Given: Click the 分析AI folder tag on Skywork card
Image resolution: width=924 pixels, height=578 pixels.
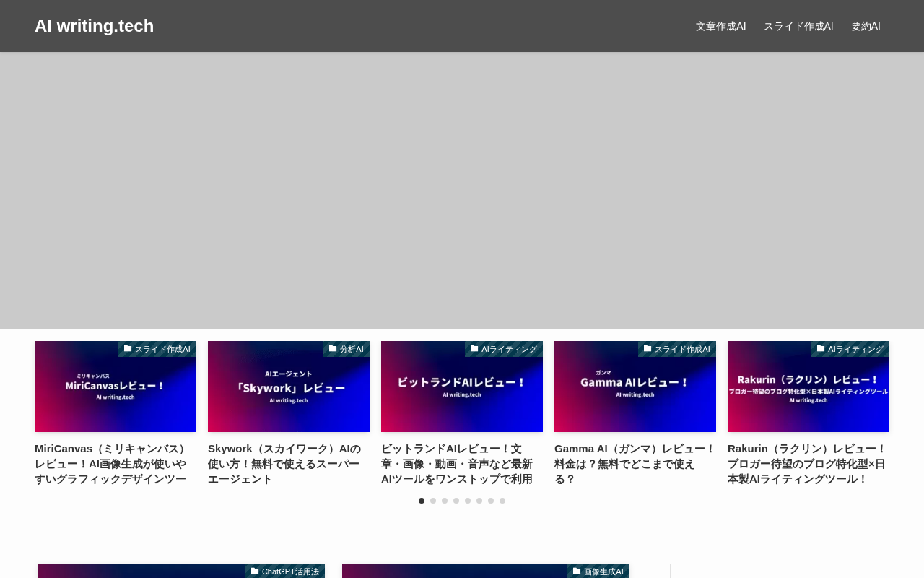Looking at the screenshot, I should [346, 349].
